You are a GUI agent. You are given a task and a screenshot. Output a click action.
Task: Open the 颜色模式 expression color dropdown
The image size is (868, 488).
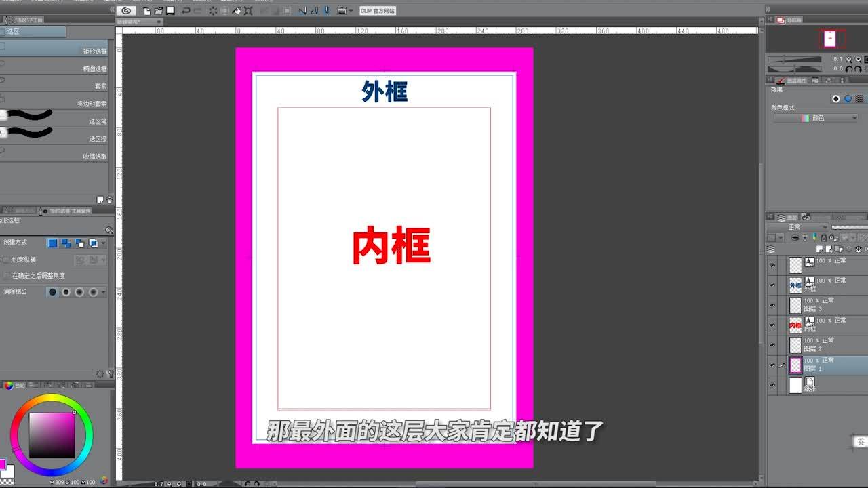[816, 118]
